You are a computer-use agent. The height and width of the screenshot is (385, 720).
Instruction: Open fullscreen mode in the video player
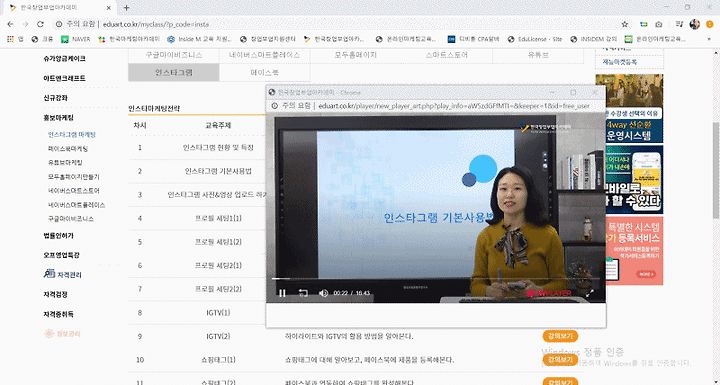590,293
